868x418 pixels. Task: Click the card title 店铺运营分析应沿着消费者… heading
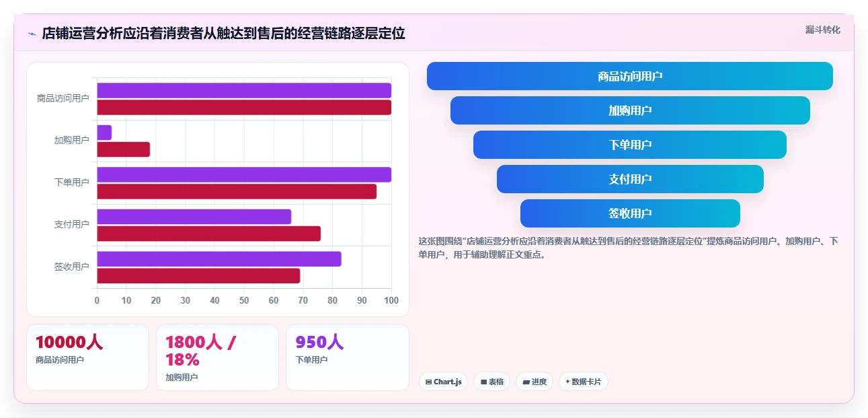(223, 33)
